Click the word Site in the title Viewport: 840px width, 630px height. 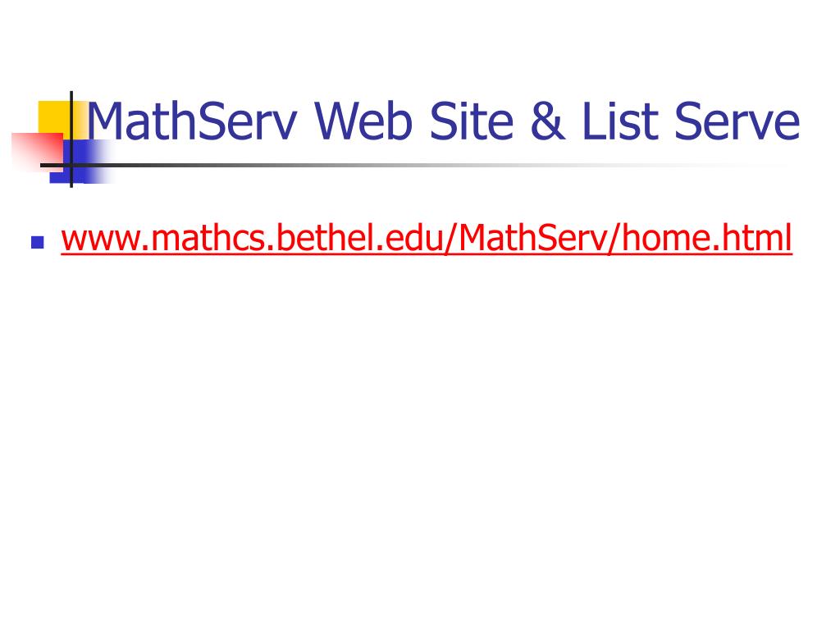472,121
